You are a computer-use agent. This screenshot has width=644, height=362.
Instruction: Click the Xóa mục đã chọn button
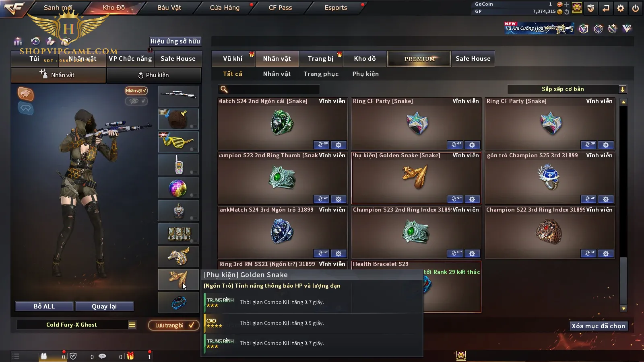coord(599,326)
